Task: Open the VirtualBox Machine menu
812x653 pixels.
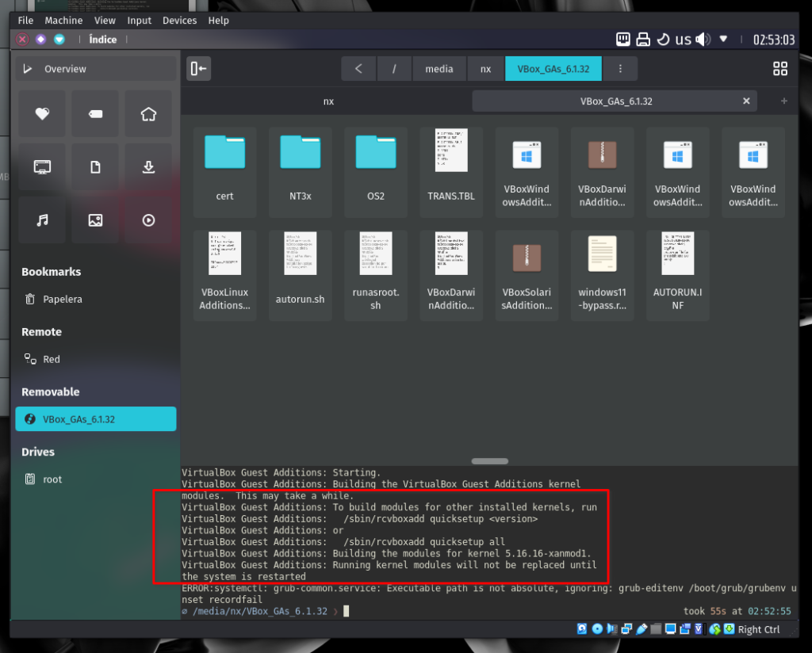Action: tap(63, 20)
